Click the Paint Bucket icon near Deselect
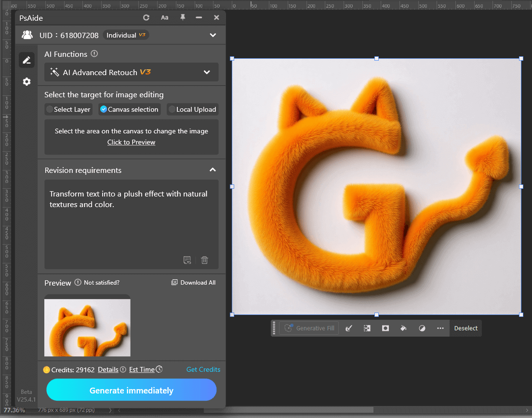 coord(403,328)
